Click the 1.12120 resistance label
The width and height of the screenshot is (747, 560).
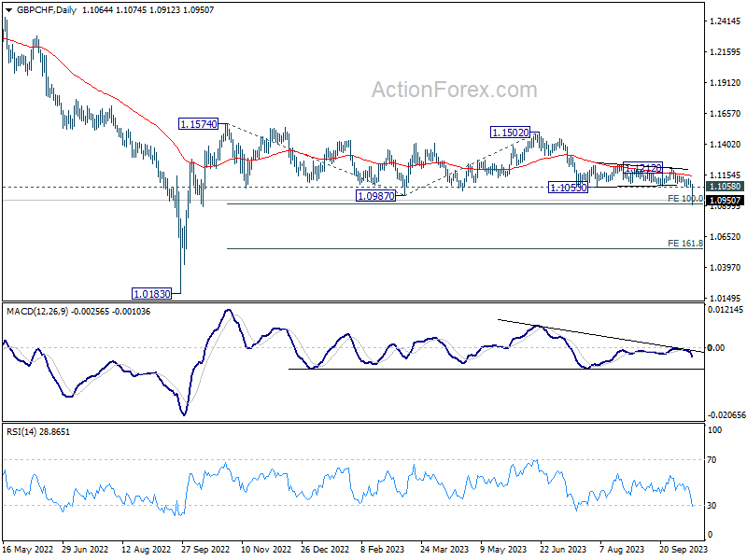642,168
